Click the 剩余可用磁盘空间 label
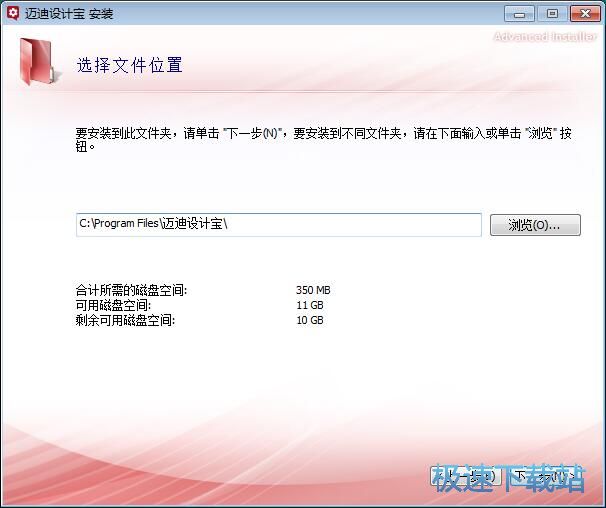The image size is (606, 508). point(125,320)
